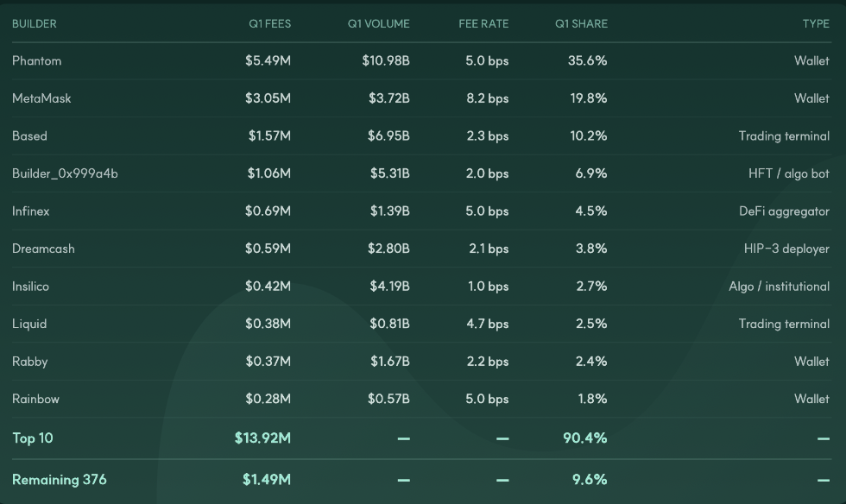This screenshot has height=504, width=846.
Task: Click the FEE RATE column header
Action: point(483,24)
